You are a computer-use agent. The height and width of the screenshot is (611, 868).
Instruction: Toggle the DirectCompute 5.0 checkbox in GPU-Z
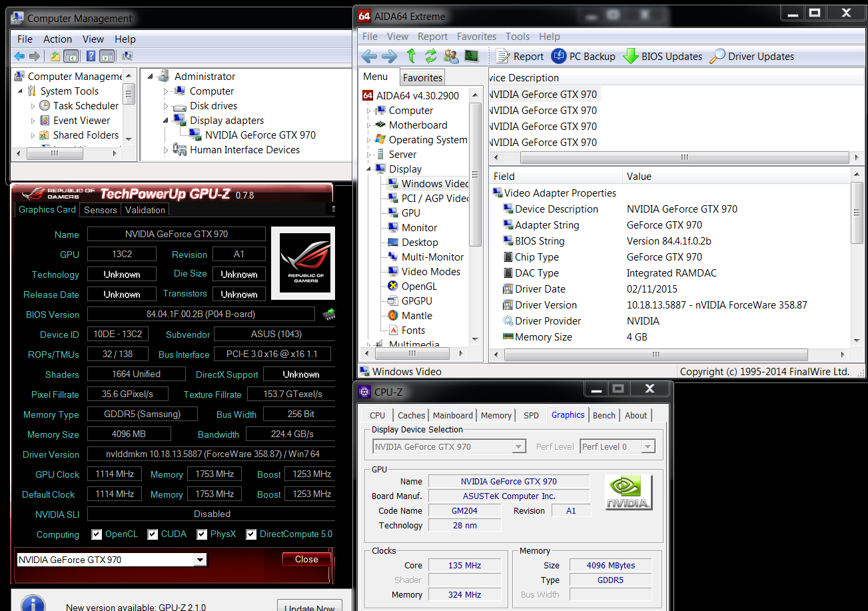pos(251,534)
